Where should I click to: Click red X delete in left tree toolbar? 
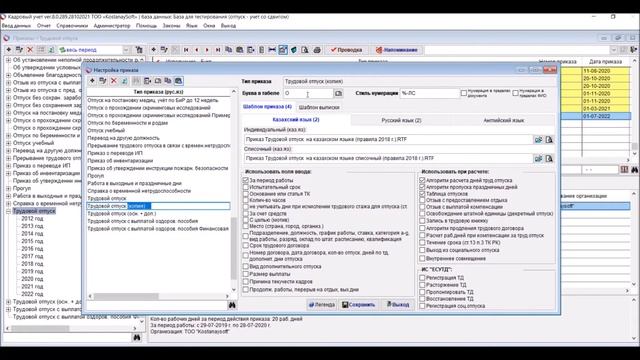coord(30,50)
